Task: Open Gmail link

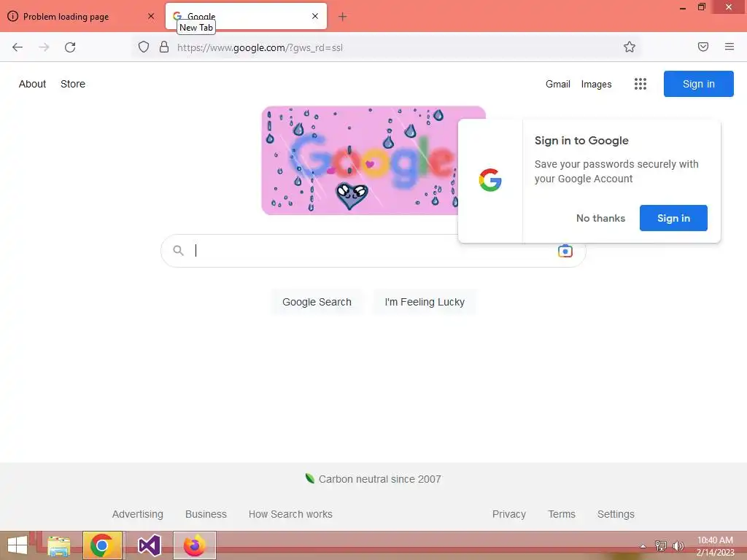Action: click(x=558, y=85)
